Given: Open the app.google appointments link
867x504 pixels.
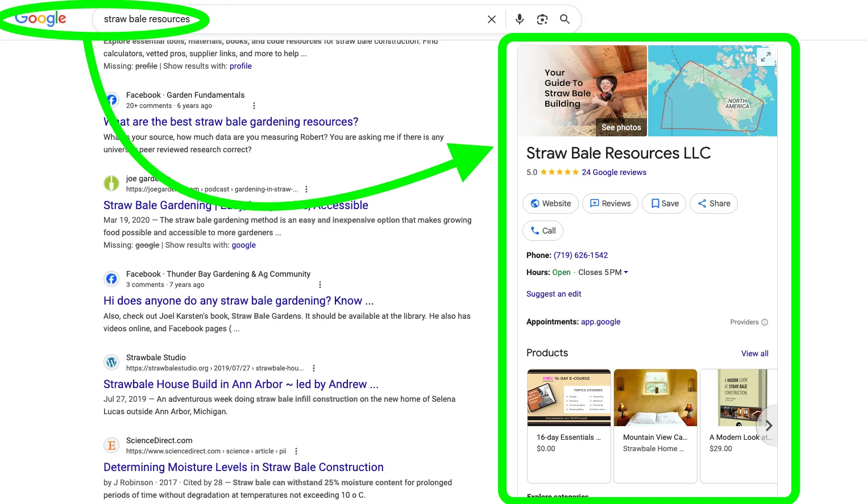Looking at the screenshot, I should click(x=600, y=322).
